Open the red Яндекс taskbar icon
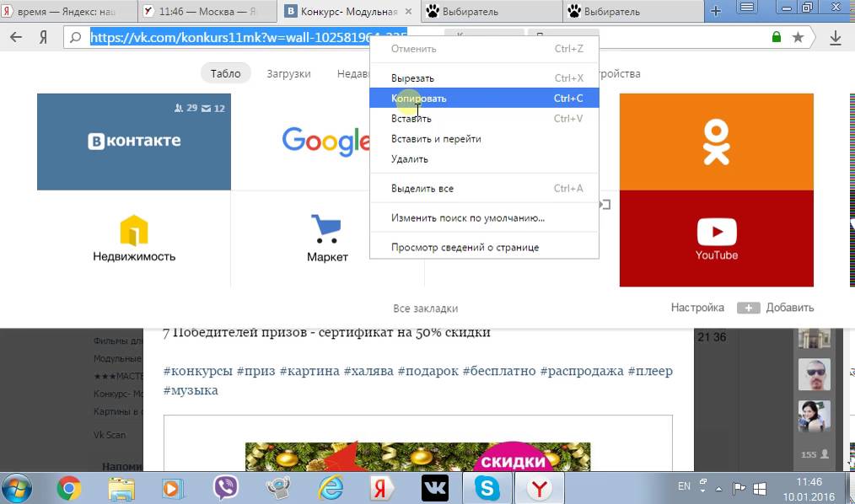Viewport: 855px width, 504px height. click(382, 488)
